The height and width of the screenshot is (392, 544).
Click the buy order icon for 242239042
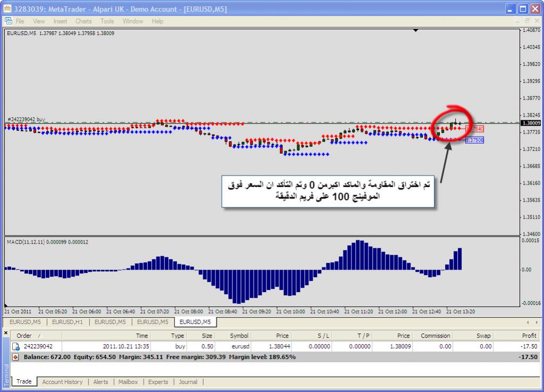[15, 346]
